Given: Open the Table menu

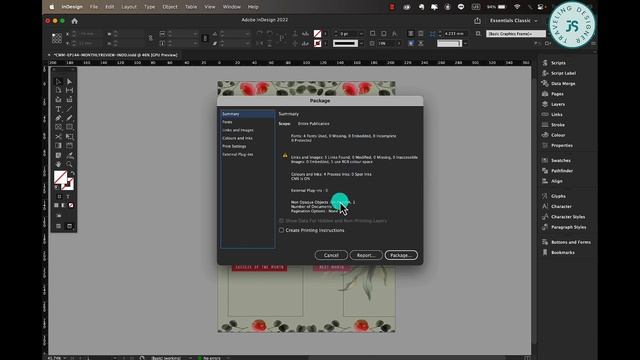Looking at the screenshot, I should click(x=191, y=7).
